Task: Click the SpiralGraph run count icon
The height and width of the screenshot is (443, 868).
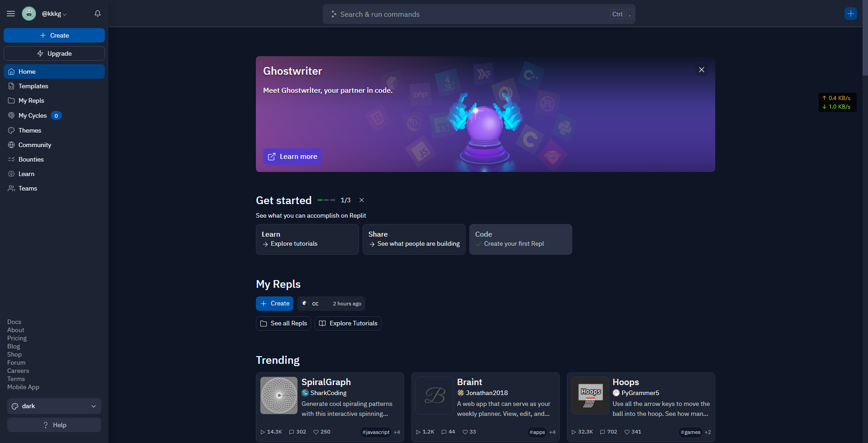Action: (263, 432)
